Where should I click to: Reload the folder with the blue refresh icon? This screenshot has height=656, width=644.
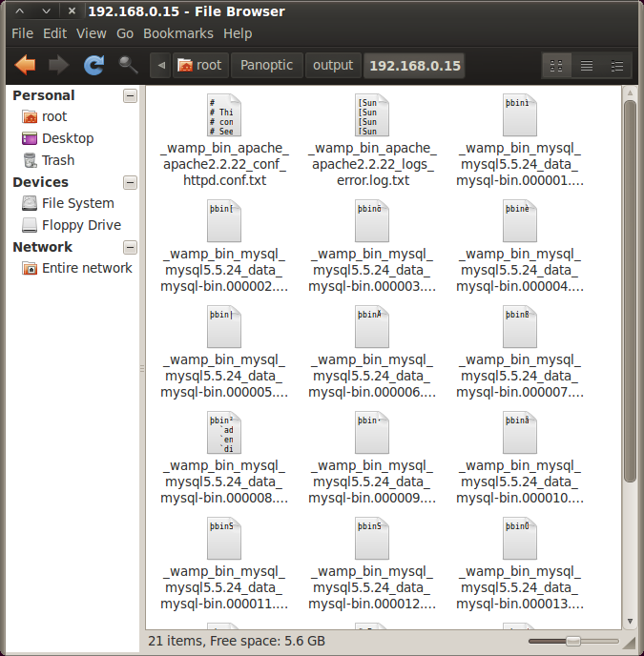pyautogui.click(x=93, y=65)
